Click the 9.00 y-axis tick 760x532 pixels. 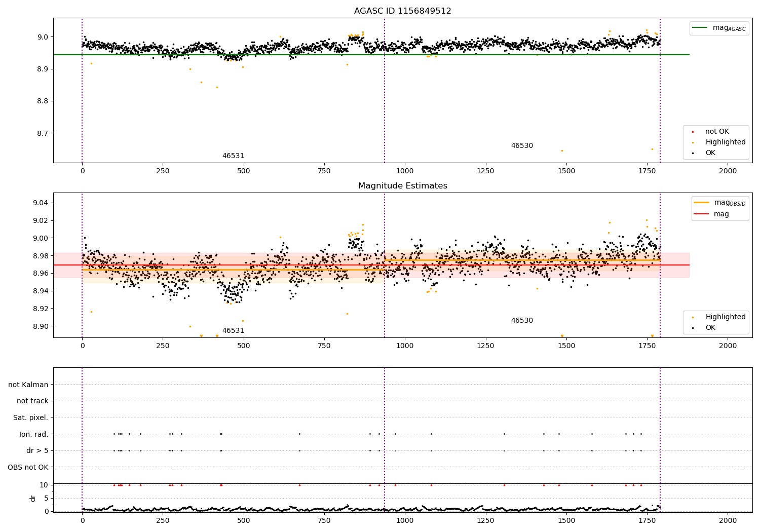(41, 238)
